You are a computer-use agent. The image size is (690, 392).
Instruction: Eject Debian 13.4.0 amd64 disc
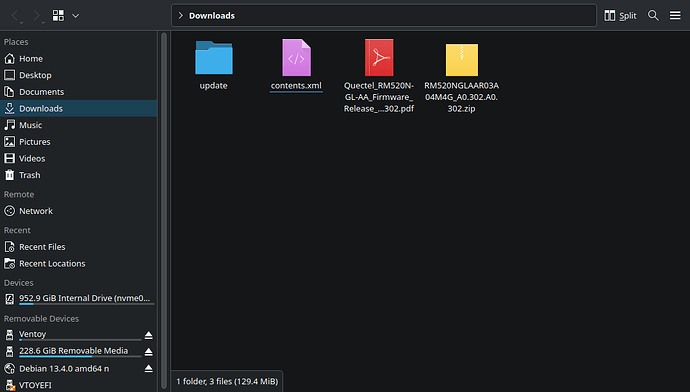(149, 369)
